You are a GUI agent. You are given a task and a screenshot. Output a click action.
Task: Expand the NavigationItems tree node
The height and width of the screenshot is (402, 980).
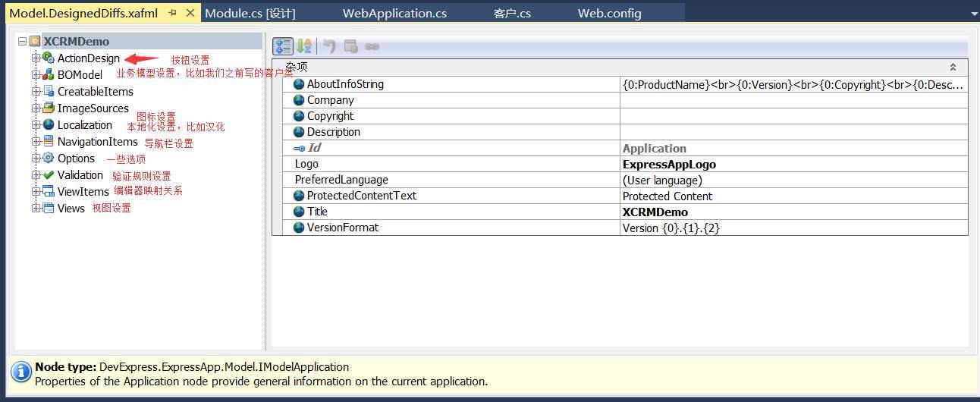36,142
